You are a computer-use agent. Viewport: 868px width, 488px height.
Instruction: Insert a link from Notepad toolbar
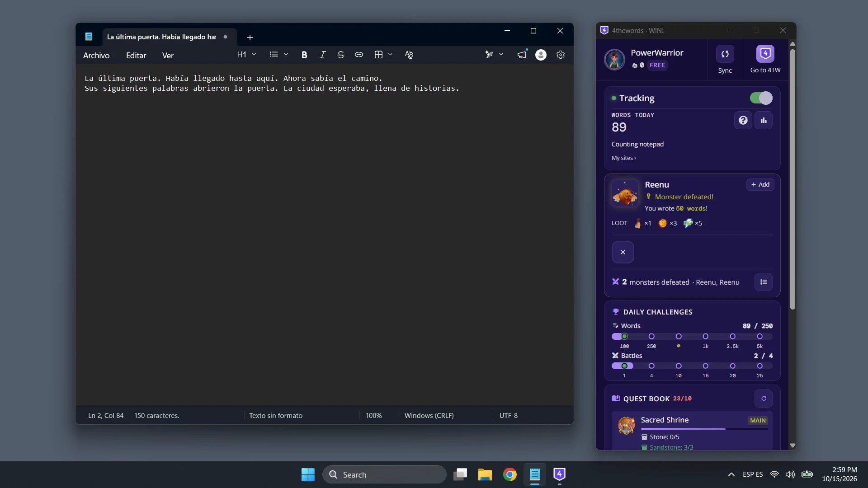[359, 55]
